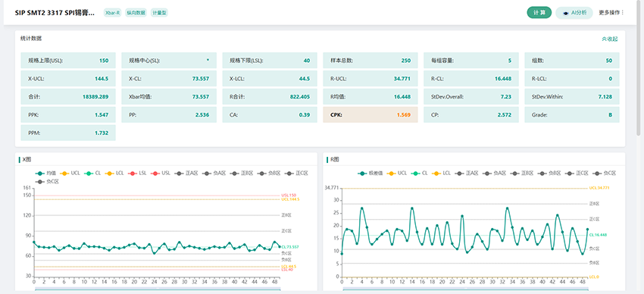The height and width of the screenshot is (294, 644).
Task: Click the PPM 1.732 card
Action: (68, 133)
